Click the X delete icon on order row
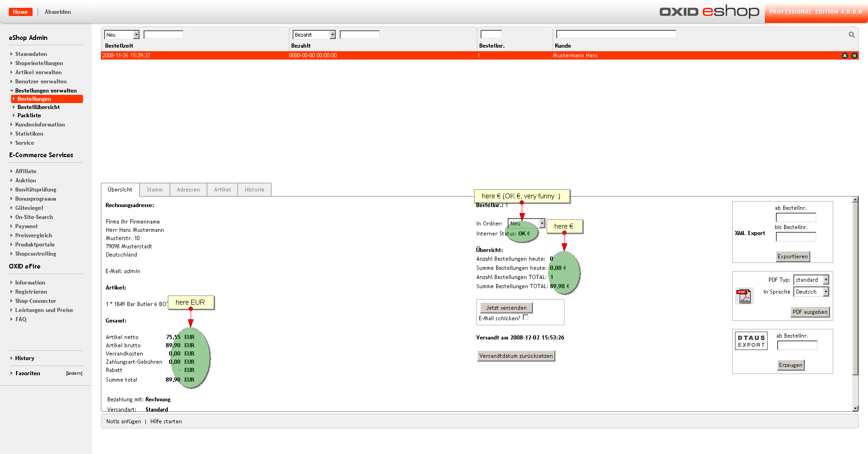The height and width of the screenshot is (454, 868). click(x=845, y=55)
